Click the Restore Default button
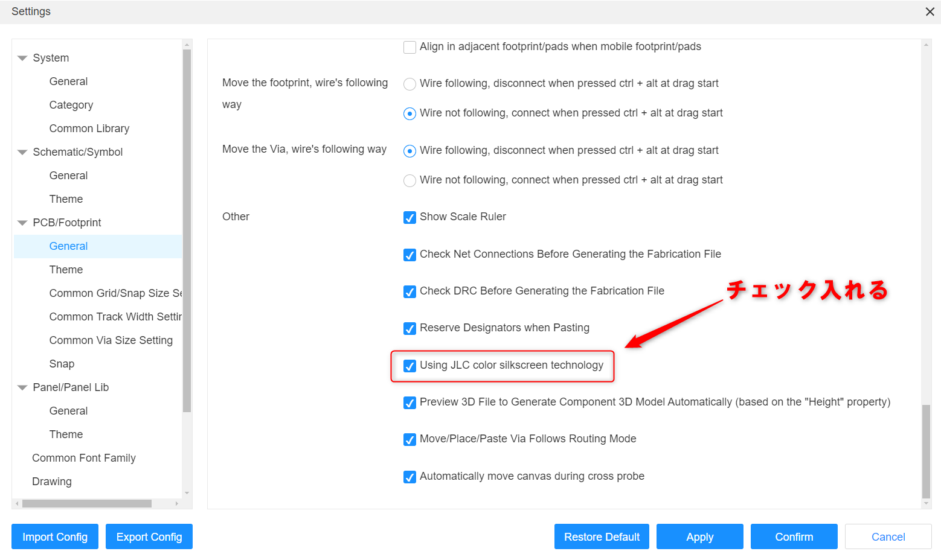 602,536
